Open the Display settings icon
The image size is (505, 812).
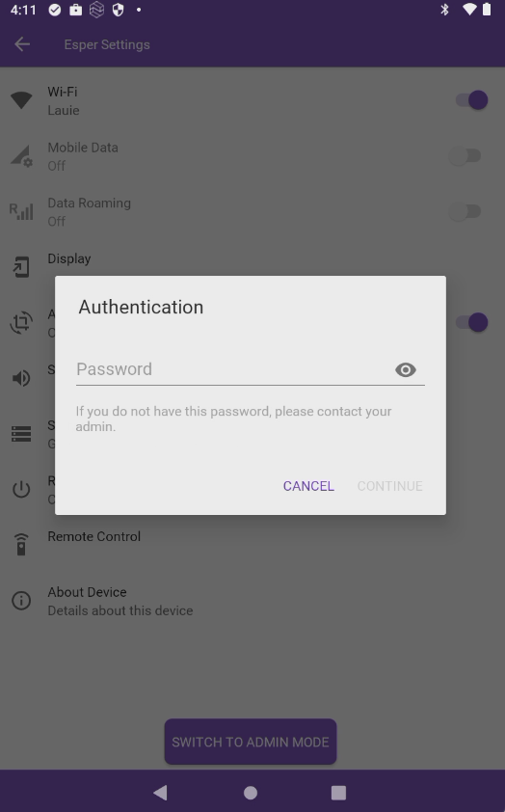[x=21, y=267]
